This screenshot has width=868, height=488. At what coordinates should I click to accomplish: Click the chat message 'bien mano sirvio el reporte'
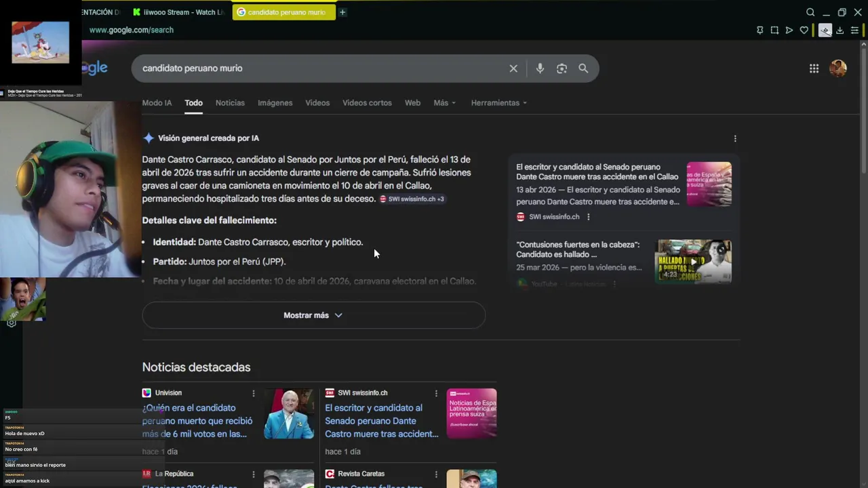[x=35, y=465]
